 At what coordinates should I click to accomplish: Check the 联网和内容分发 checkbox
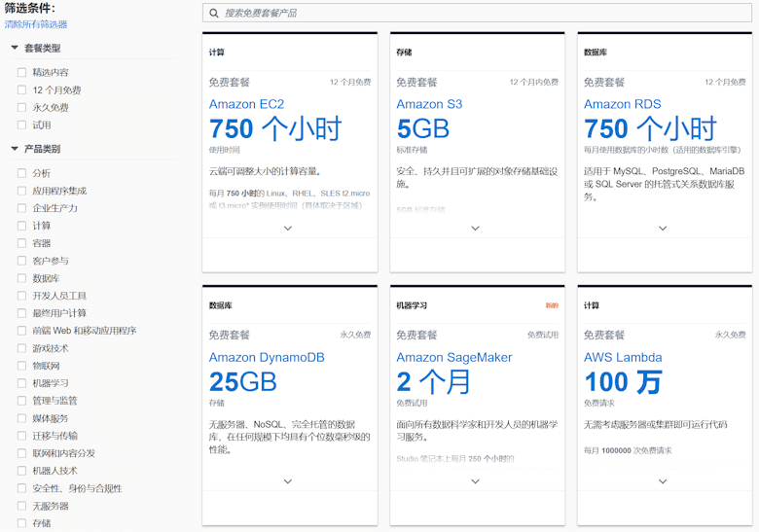[x=21, y=453]
